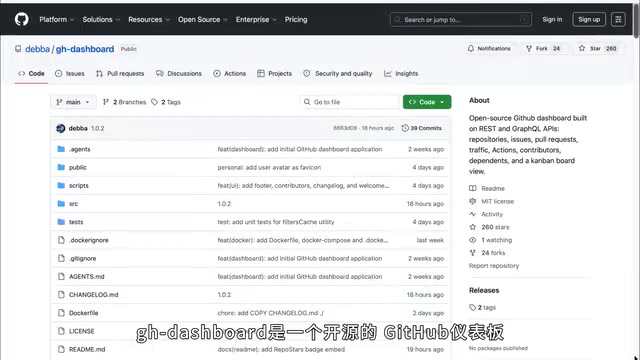Image resolution: width=640 pixels, height=360 pixels.
Task: Click the page vertical scrollbar
Action: (x=636, y=20)
